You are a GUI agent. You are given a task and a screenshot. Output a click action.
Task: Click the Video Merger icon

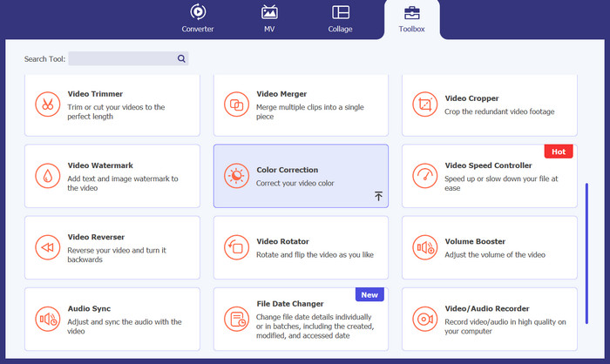click(x=235, y=104)
